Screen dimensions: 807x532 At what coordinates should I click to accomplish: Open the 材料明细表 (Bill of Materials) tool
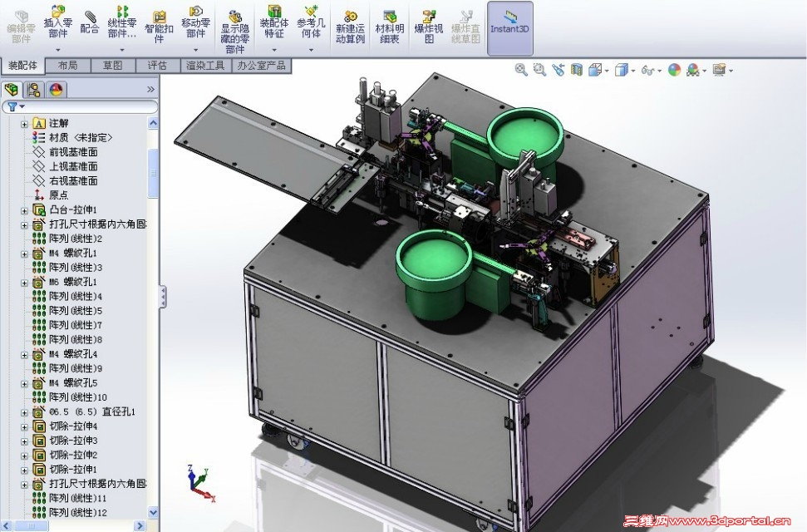click(x=390, y=27)
